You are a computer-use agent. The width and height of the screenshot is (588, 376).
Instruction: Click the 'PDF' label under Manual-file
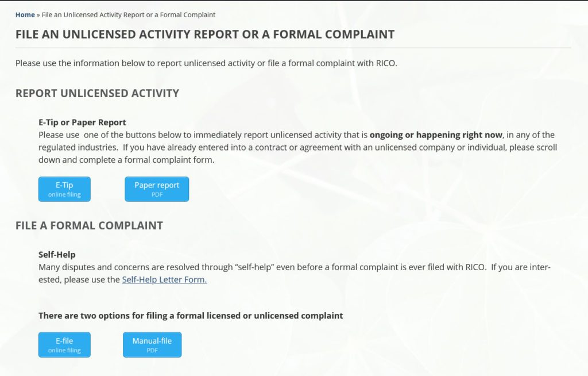(x=152, y=351)
